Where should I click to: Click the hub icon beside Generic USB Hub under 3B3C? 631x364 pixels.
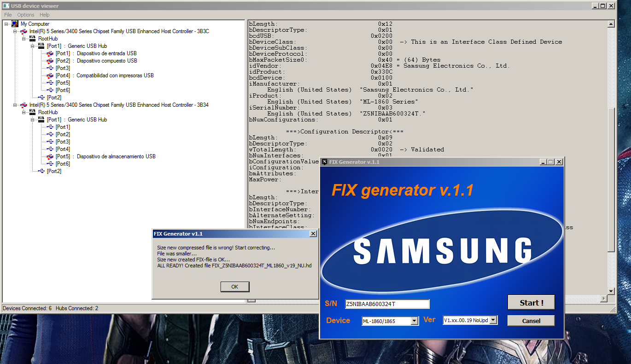click(x=41, y=46)
